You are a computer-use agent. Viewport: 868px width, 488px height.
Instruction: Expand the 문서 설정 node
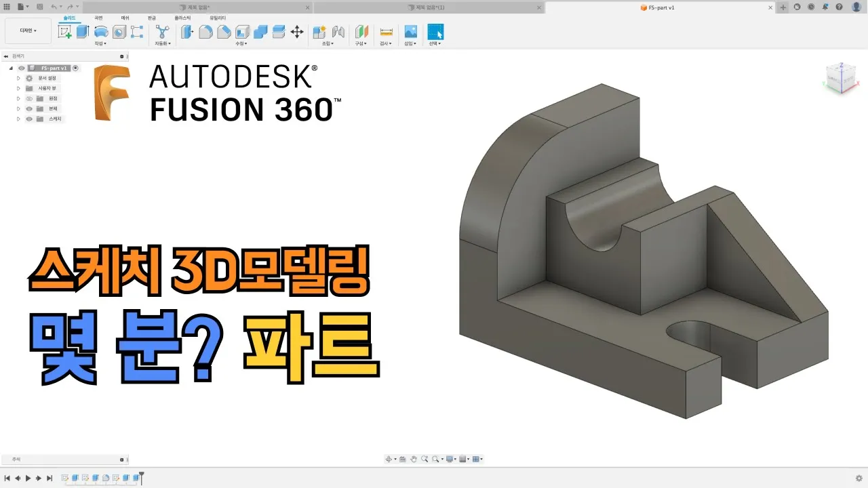point(19,78)
